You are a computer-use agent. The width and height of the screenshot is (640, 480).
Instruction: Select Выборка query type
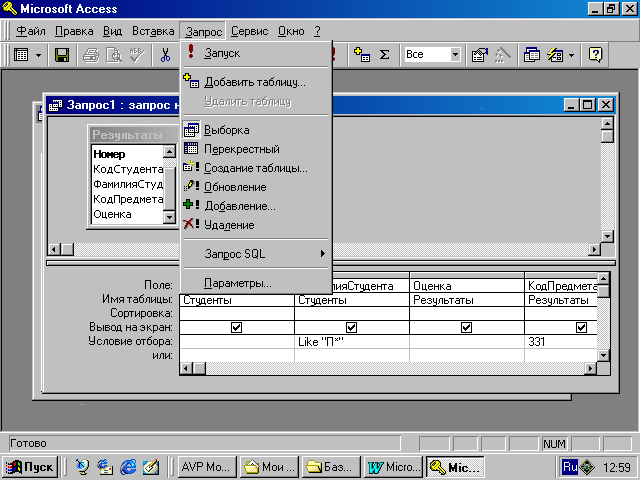point(257,130)
